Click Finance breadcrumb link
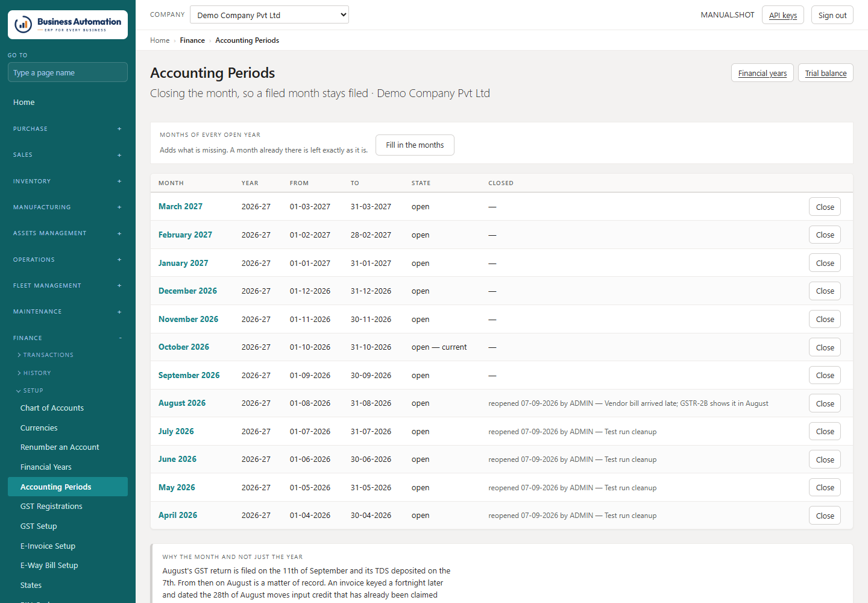This screenshot has width=868, height=603. point(192,40)
